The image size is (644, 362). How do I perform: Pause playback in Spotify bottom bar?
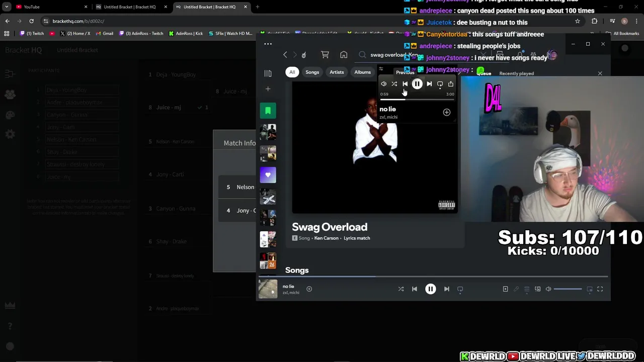[x=431, y=289]
